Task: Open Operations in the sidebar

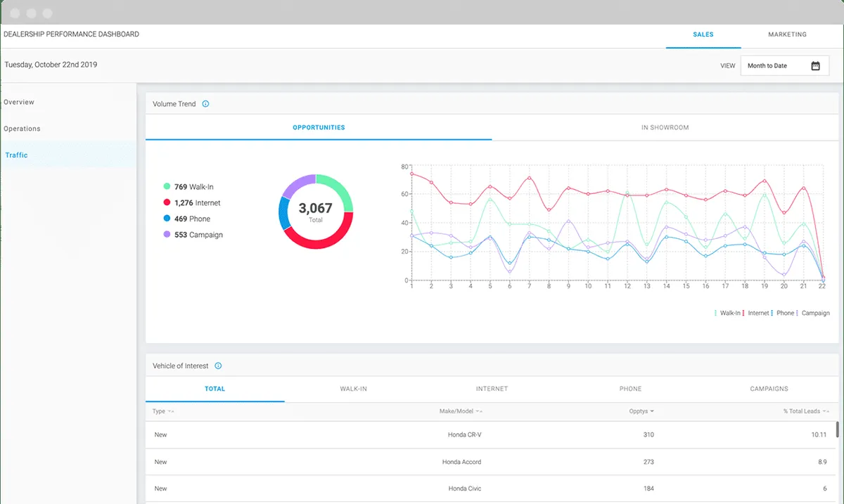Action: coord(22,129)
